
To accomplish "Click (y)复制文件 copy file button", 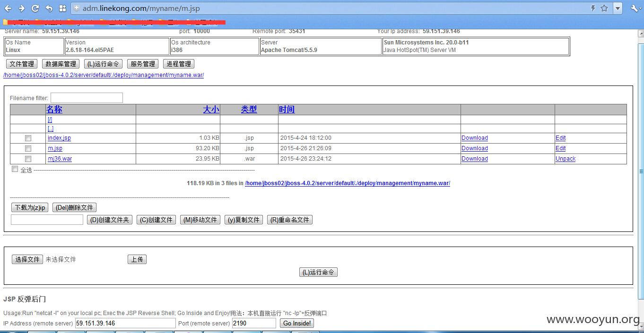I will (244, 220).
